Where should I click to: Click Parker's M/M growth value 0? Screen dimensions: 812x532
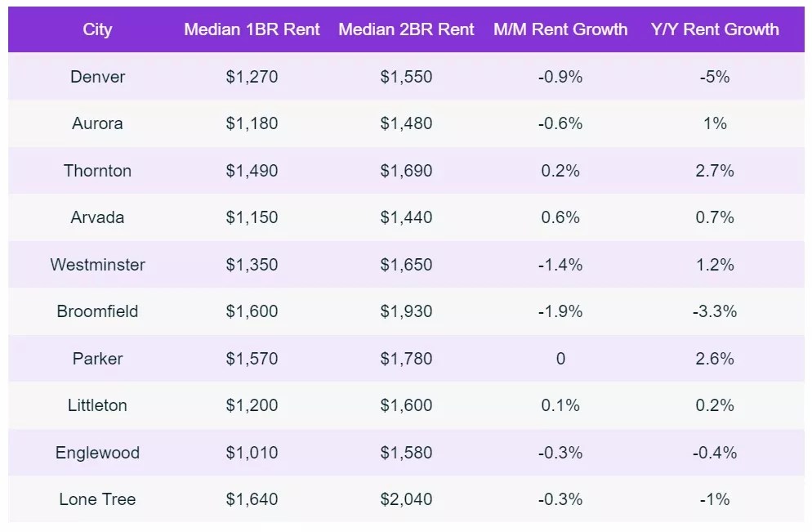coord(560,359)
